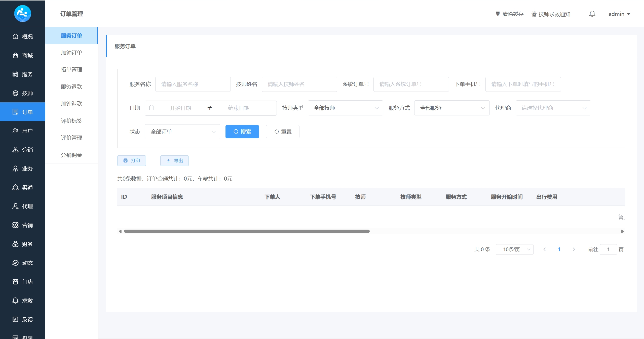Open 财务 finance section in sidebar
Viewport: 644px width, 339px height.
(x=23, y=244)
